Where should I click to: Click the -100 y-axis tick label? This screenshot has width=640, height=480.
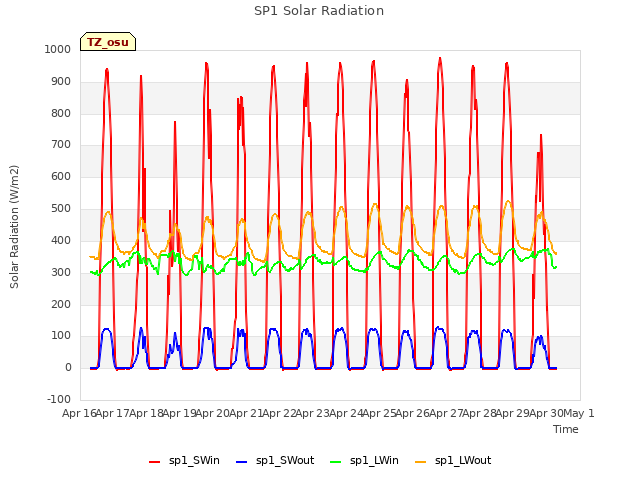(59, 399)
